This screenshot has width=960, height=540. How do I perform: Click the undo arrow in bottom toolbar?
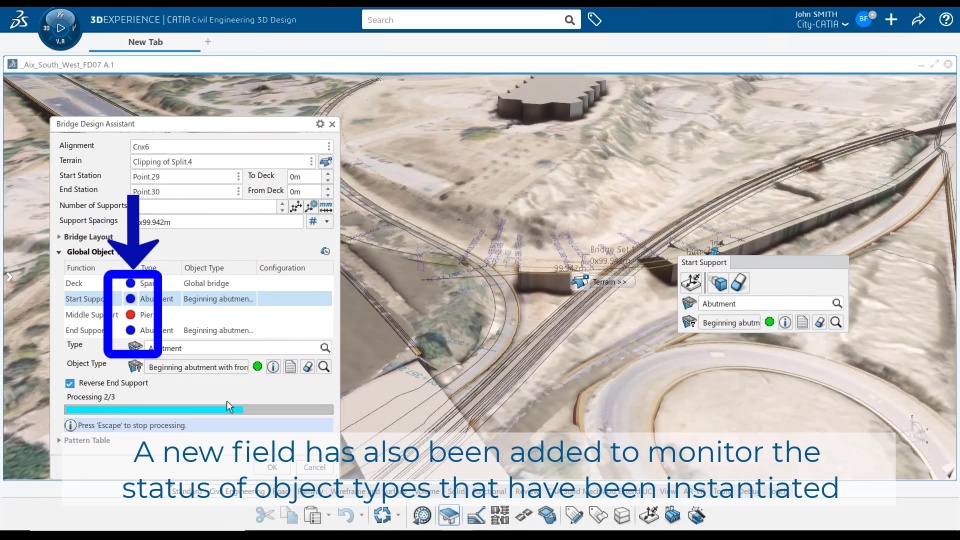[x=345, y=516]
